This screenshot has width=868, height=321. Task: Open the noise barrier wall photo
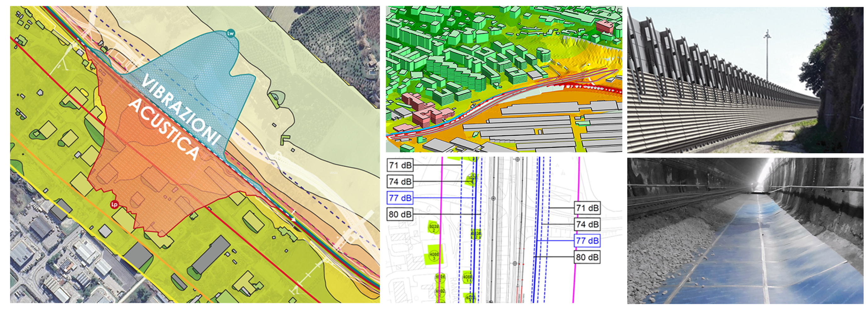coord(745,80)
